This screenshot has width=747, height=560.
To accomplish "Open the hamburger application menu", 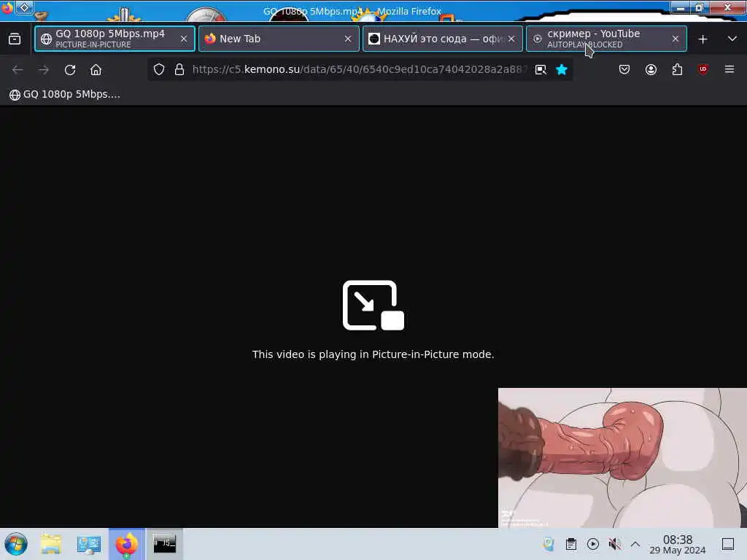I will pos(729,69).
